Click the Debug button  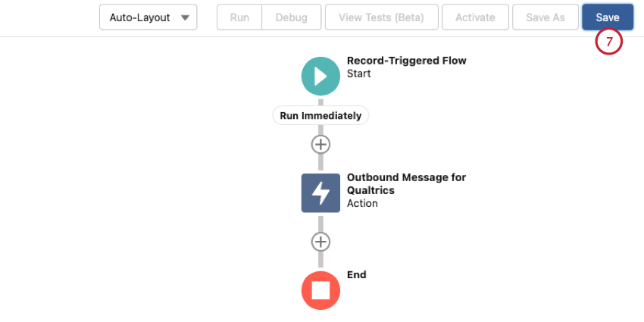click(291, 17)
